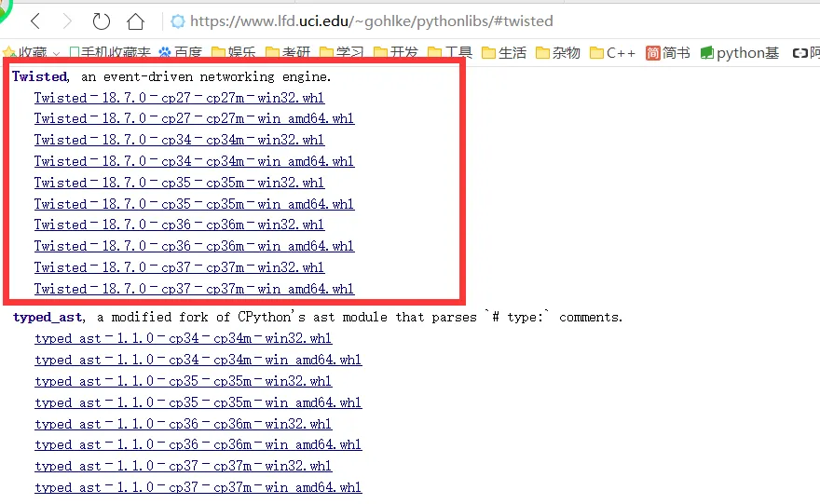
Task: Download Twisted 18.7.0 cp34 win_amd64 wheel
Action: 194,161
